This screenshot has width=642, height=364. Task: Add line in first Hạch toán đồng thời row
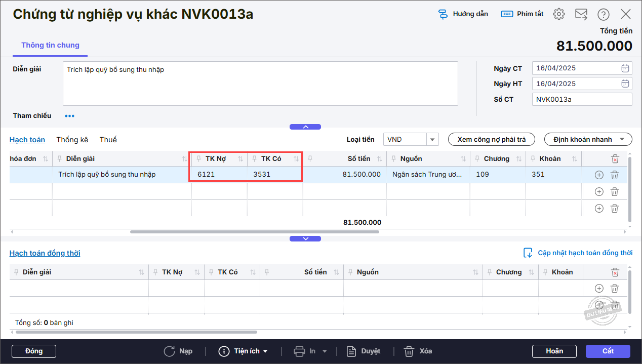tap(599, 289)
